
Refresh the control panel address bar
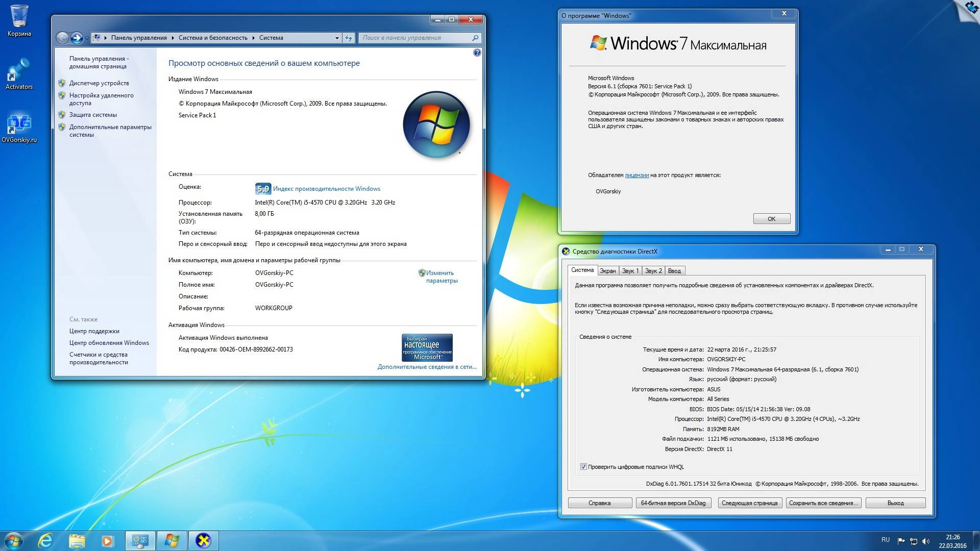pyautogui.click(x=349, y=38)
